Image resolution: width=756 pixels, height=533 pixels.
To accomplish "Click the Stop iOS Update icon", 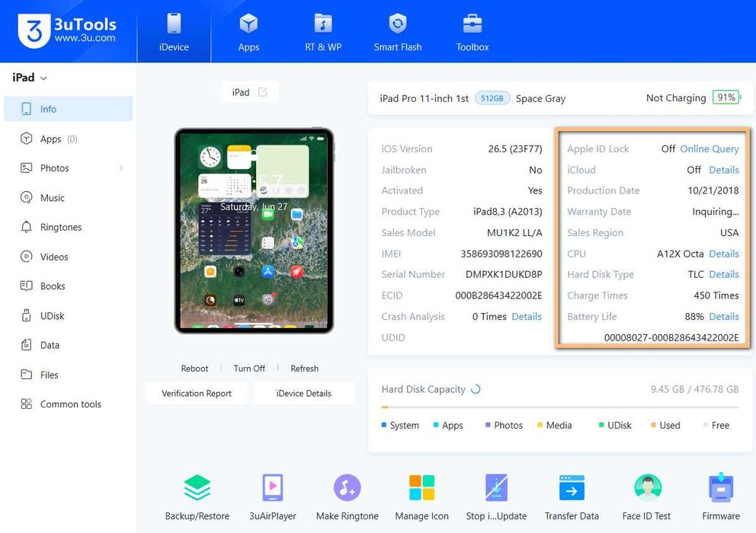I will [496, 488].
